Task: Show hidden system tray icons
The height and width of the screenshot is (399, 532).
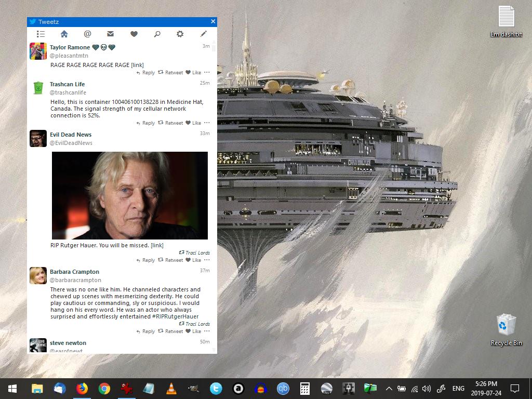Action: (389, 389)
